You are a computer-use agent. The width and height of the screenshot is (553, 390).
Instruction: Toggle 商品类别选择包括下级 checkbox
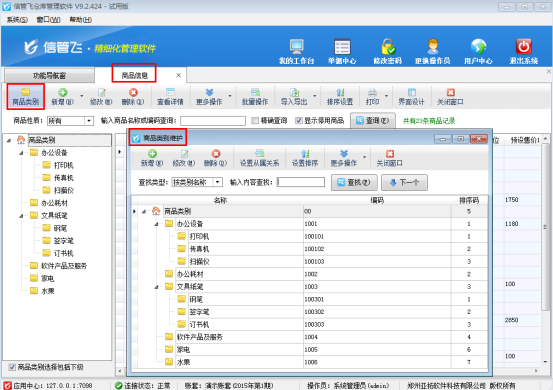[12, 367]
